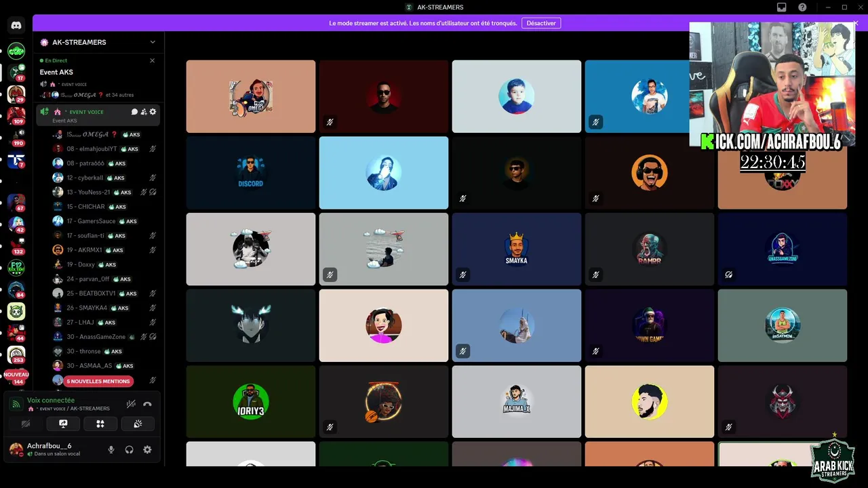Open the Achrafbou__6 user profile panel
Image resolution: width=868 pixels, height=488 pixels.
53,449
